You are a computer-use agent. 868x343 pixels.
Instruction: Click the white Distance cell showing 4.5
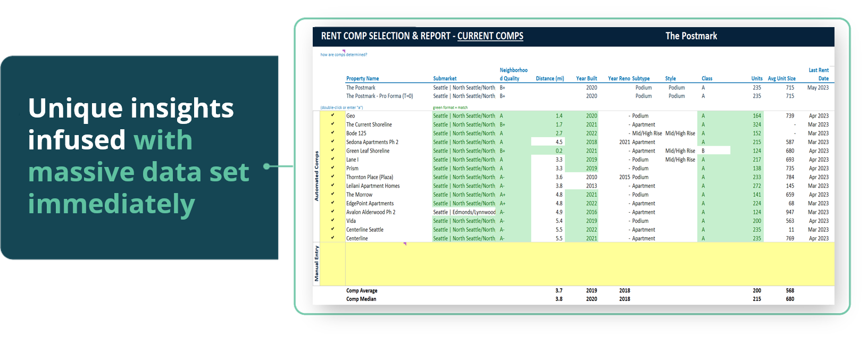click(547, 142)
